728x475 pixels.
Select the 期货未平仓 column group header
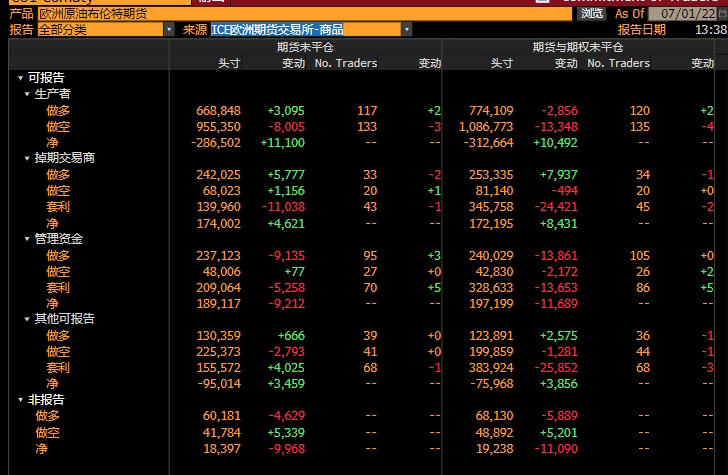coord(305,47)
